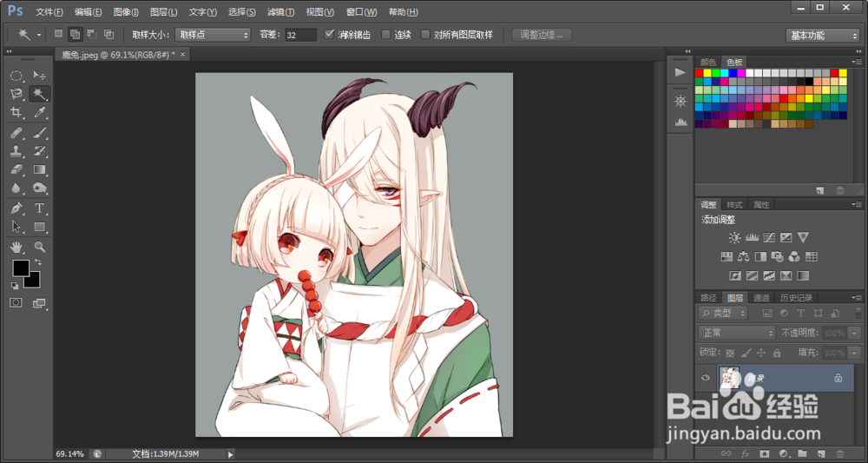Add a Levels adjustment
Viewport: 868px width, 463px height.
coord(752,238)
